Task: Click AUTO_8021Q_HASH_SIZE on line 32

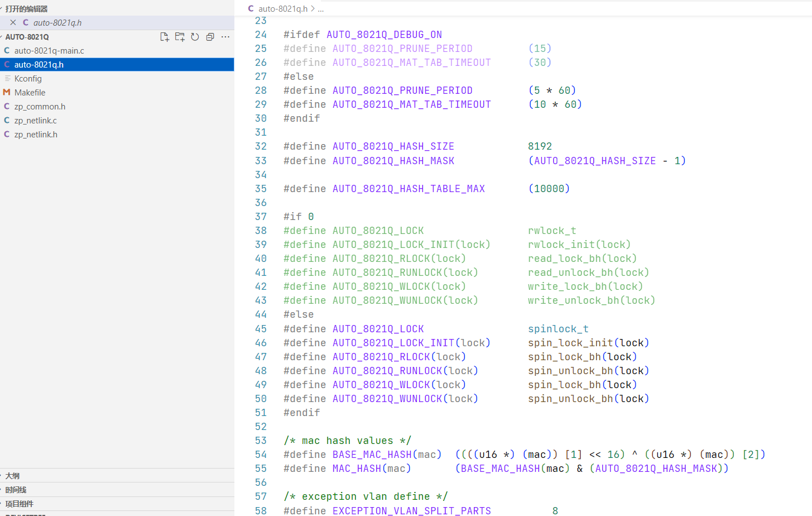Action: 393,146
